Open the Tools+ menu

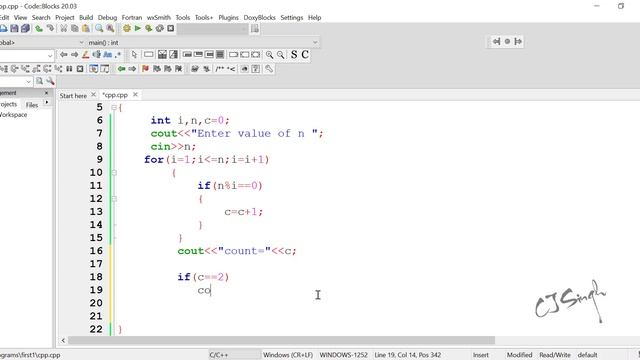[x=204, y=18]
